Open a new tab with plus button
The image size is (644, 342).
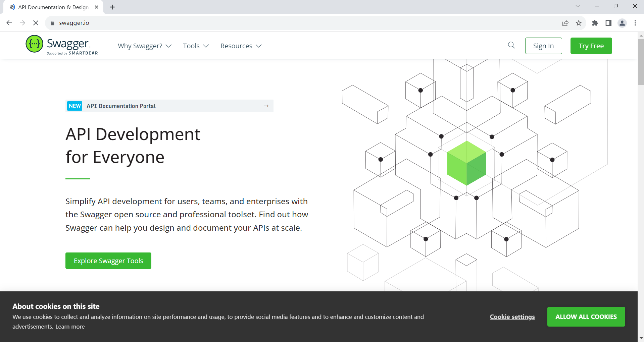(x=112, y=7)
